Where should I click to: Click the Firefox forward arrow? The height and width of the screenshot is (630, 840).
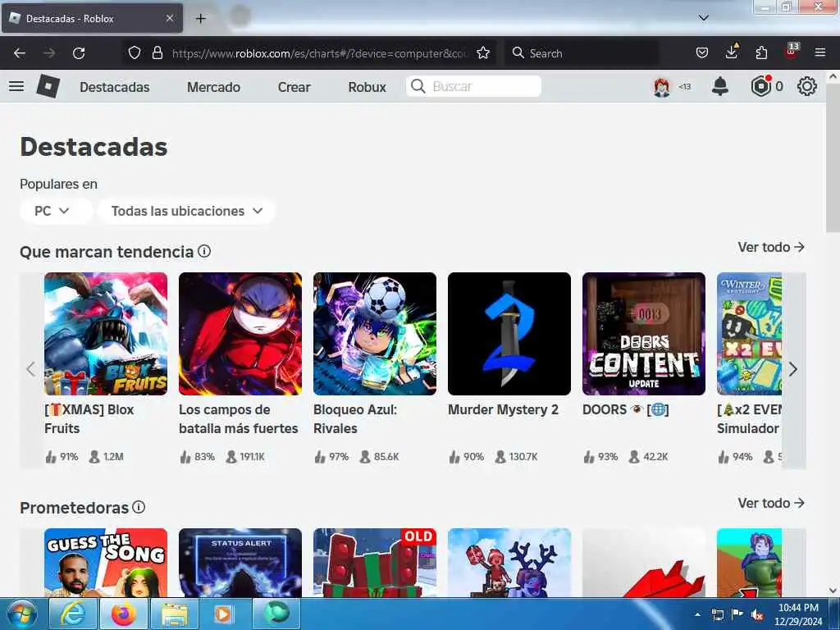(49, 53)
